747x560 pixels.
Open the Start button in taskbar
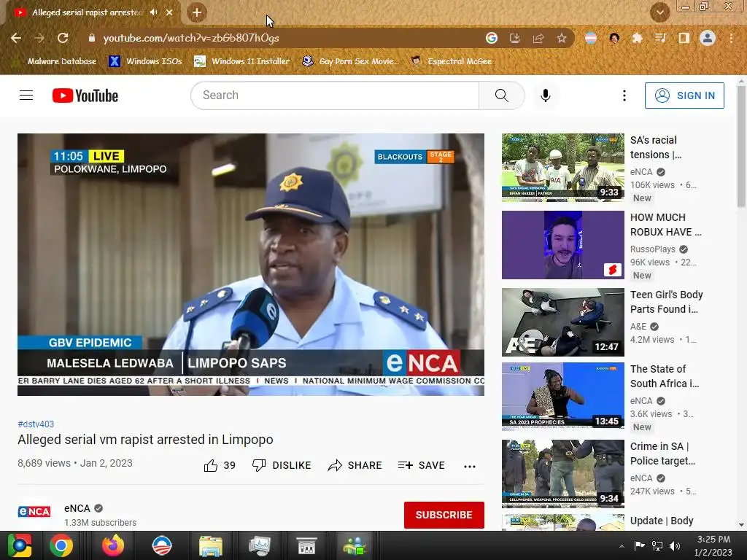tap(20, 545)
